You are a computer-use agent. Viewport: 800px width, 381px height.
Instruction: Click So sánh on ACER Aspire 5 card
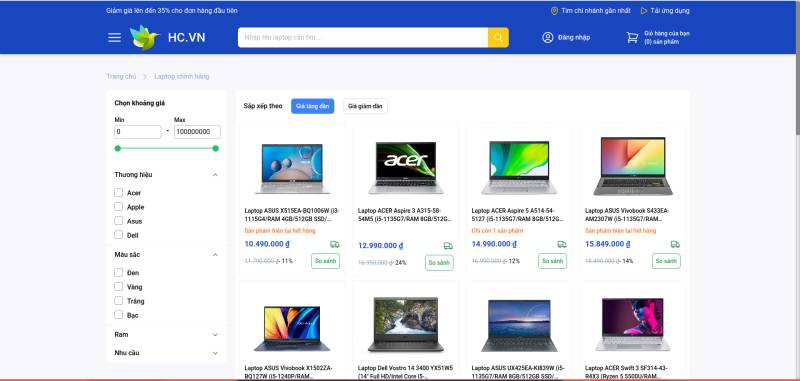point(553,261)
